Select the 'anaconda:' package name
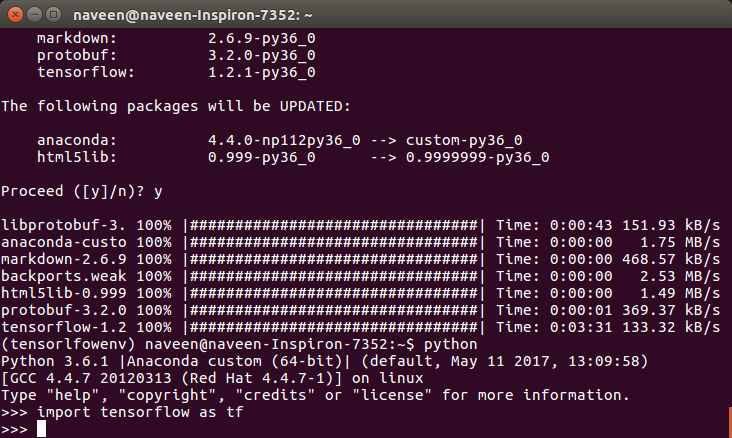 coord(77,140)
